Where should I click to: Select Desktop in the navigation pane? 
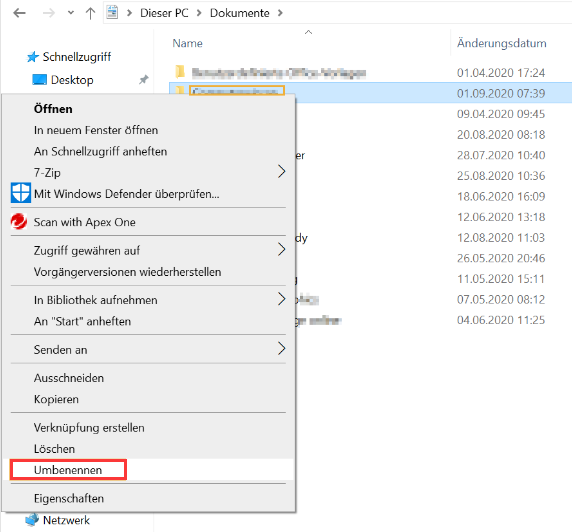pyautogui.click(x=72, y=80)
